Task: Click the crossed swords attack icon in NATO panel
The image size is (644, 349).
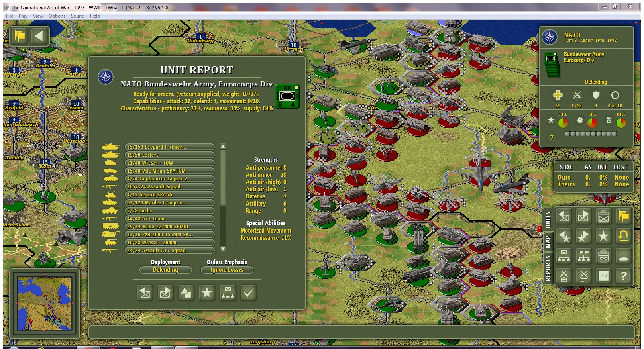Action: 577,95
